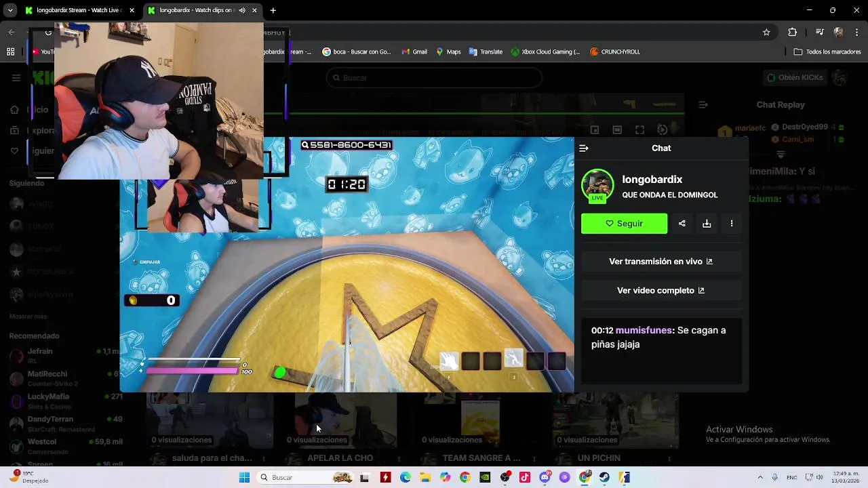The image size is (868, 488).
Task: Open DandyTerran recommended channel
Action: (64, 423)
